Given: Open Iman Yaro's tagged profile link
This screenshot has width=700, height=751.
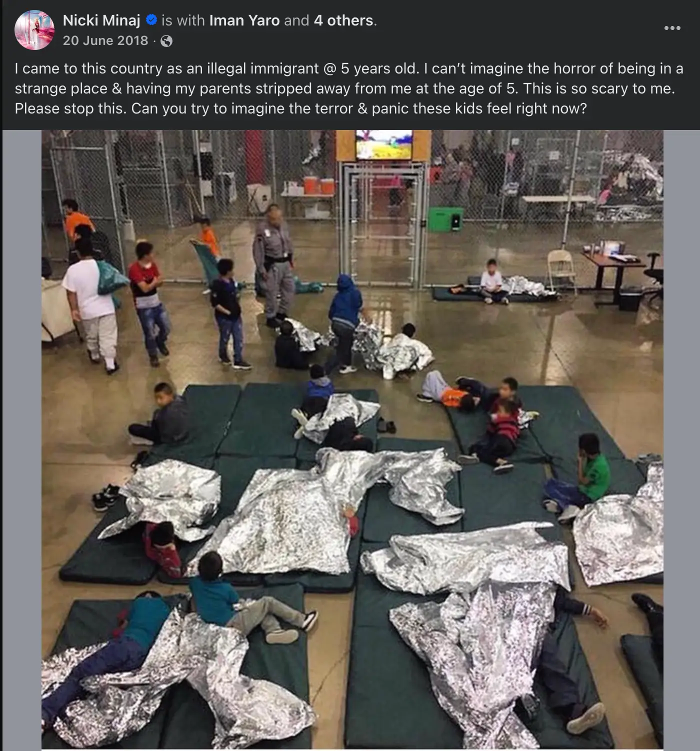Looking at the screenshot, I should click(244, 20).
